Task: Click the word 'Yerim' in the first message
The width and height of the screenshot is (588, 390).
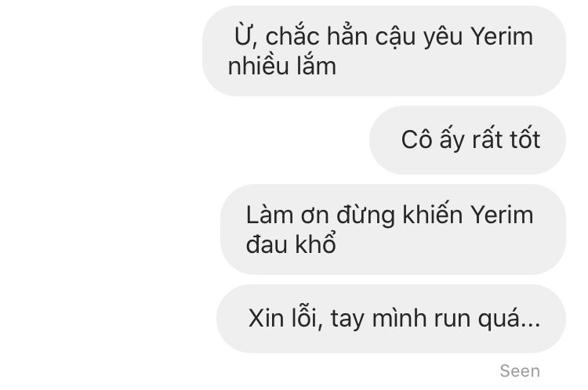Action: point(502,36)
